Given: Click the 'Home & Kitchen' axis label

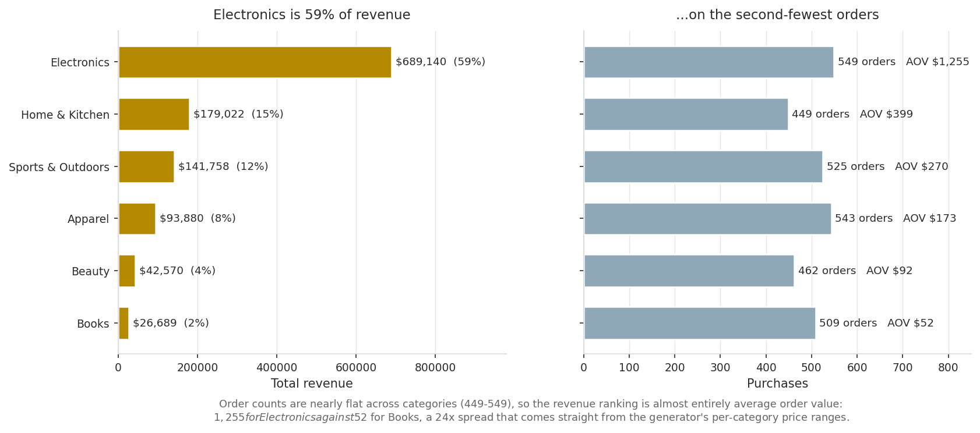Looking at the screenshot, I should pyautogui.click(x=65, y=115).
